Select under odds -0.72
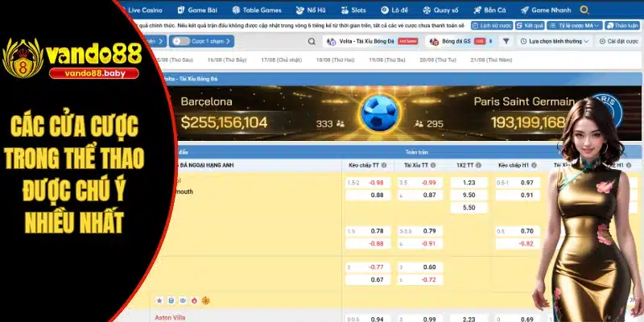This screenshot has width=644, height=322. [x=420, y=279]
